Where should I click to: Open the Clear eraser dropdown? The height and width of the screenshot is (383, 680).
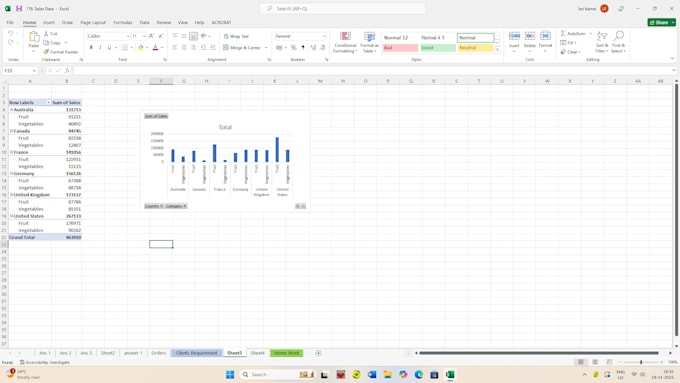pos(570,52)
